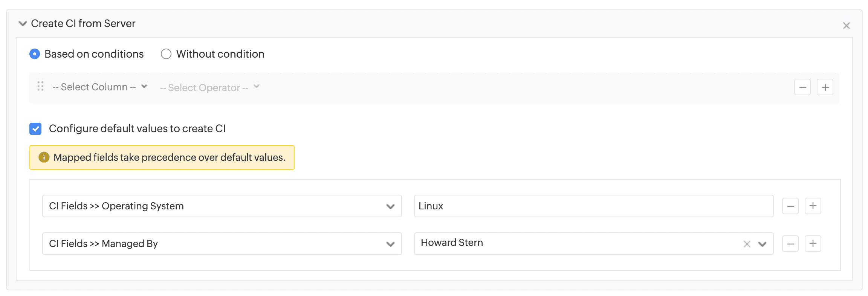Open the Select Operator dropdown
Screen dimensions: 868x296
pos(209,87)
